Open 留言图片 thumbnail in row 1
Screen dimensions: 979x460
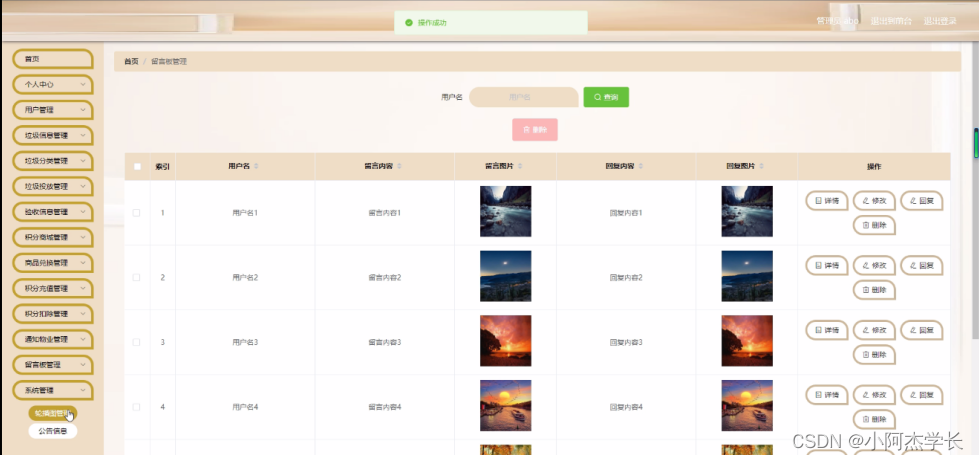click(506, 212)
